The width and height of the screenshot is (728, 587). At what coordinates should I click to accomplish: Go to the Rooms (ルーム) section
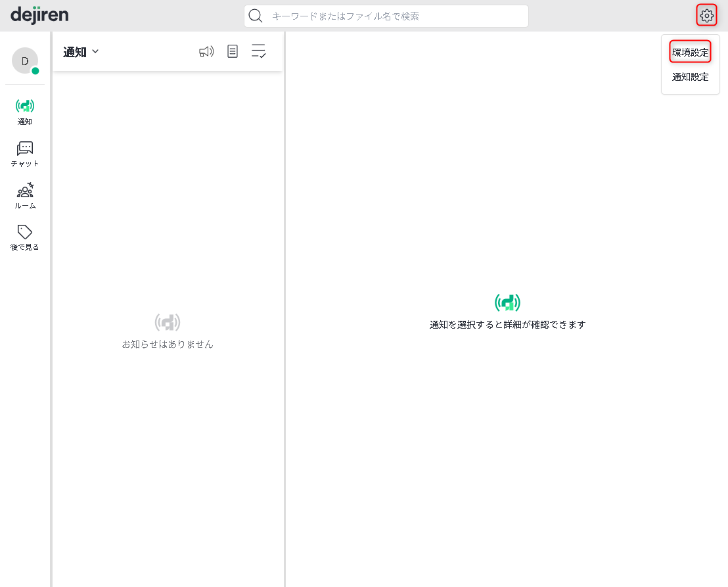click(x=25, y=196)
